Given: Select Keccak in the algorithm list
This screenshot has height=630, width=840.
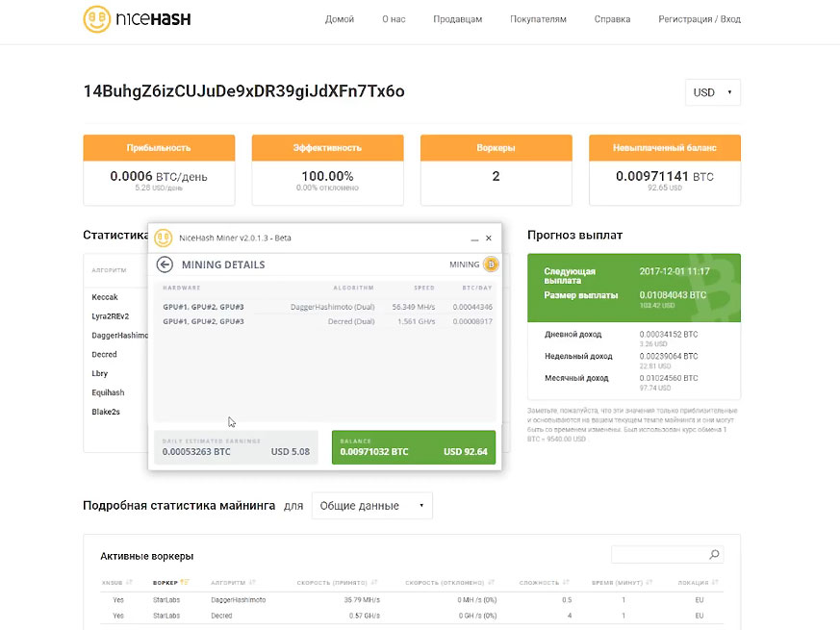Looking at the screenshot, I should pos(105,297).
